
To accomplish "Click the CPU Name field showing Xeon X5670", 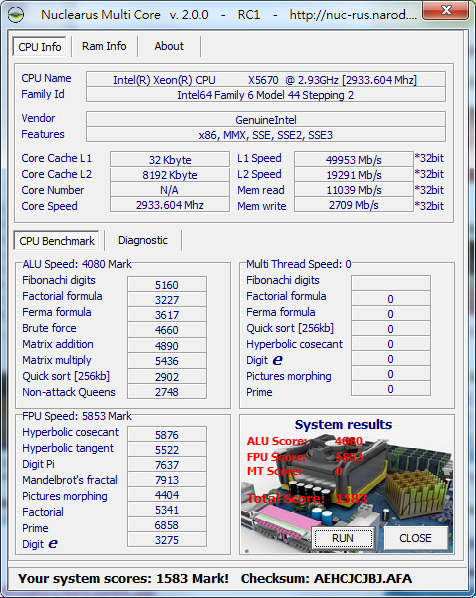I will point(265,79).
